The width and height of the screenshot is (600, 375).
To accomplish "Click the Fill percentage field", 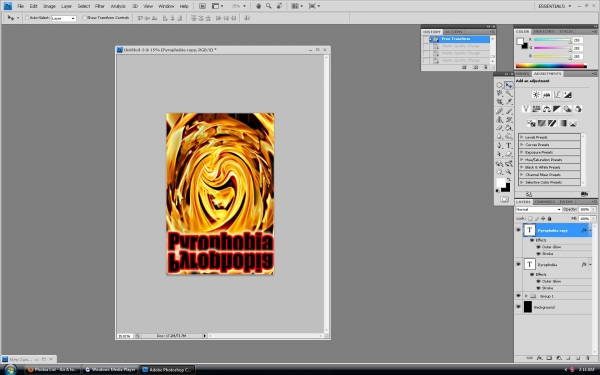I will 584,218.
